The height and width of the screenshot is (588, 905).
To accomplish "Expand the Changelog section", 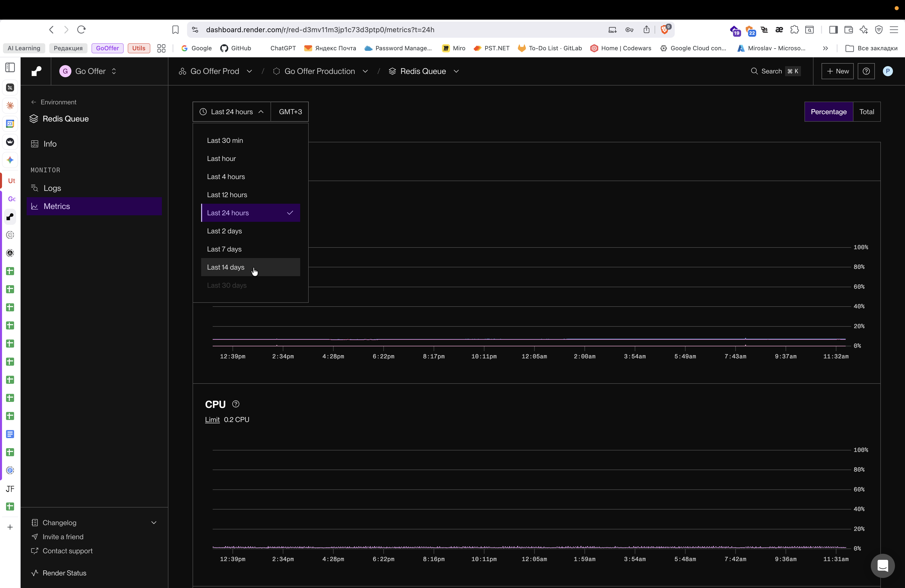I will [154, 523].
